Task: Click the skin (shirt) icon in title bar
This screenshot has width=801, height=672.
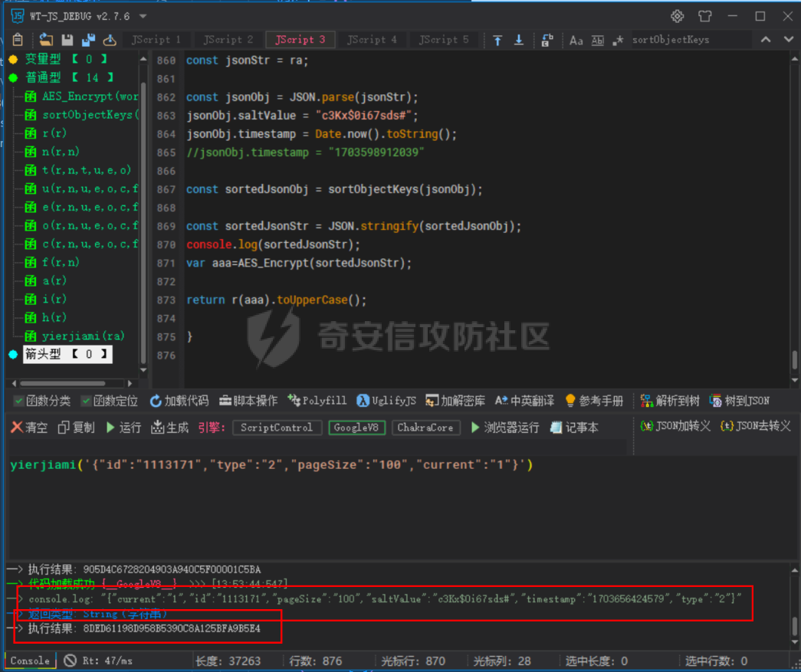Action: click(x=705, y=16)
